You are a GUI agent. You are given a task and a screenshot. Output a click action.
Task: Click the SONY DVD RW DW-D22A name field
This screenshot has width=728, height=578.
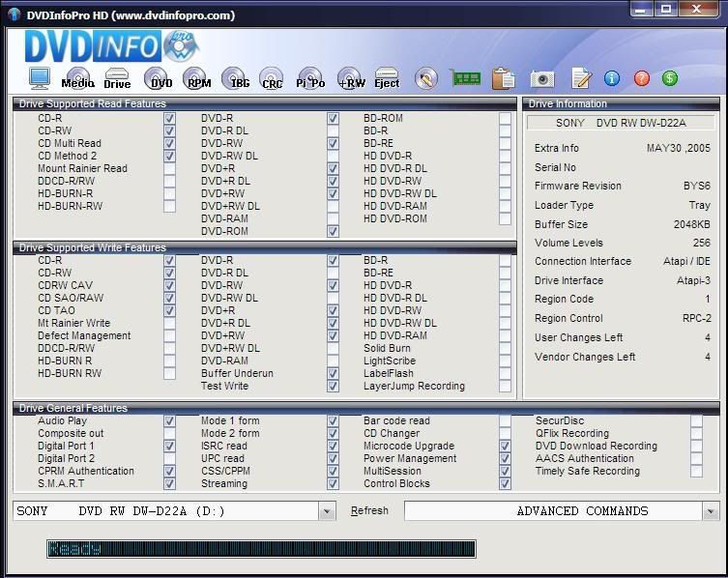click(x=621, y=123)
